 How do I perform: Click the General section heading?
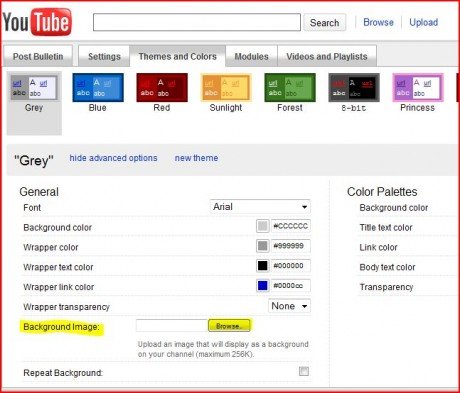click(x=39, y=192)
